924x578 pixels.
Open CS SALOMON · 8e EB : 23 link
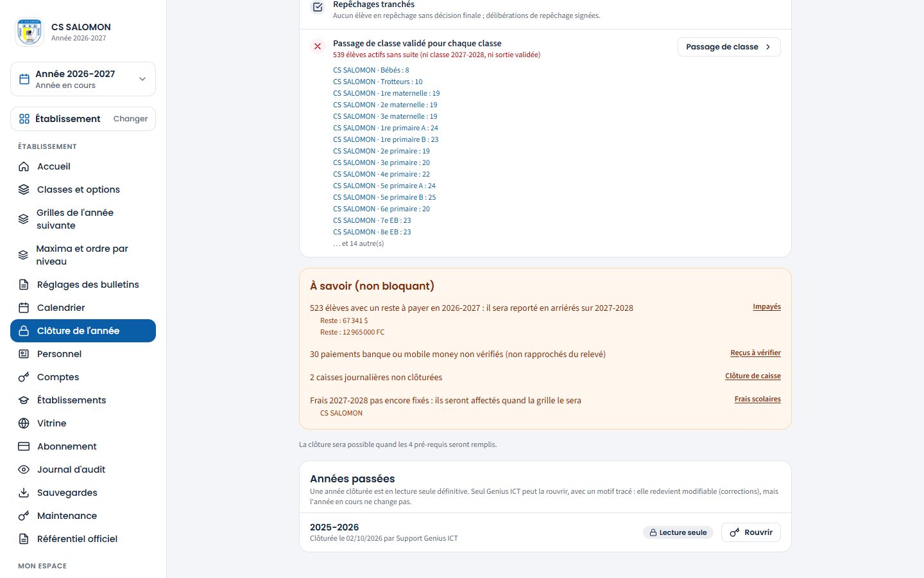click(372, 232)
